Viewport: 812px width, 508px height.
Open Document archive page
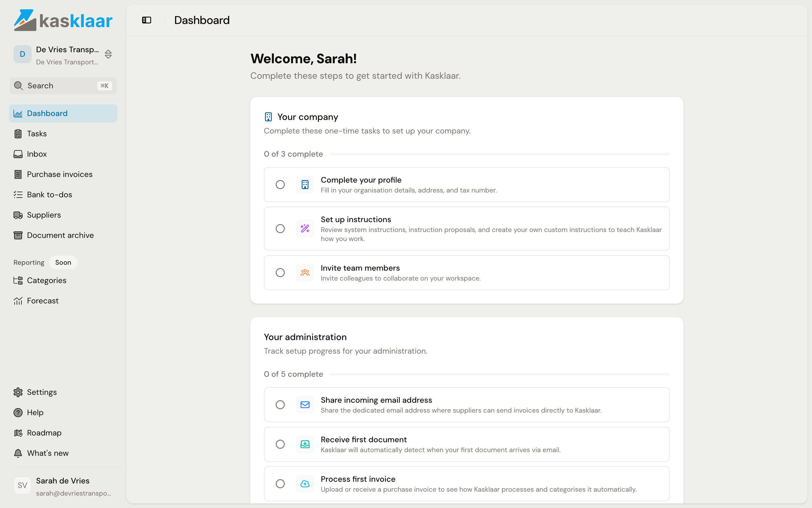click(x=63, y=235)
